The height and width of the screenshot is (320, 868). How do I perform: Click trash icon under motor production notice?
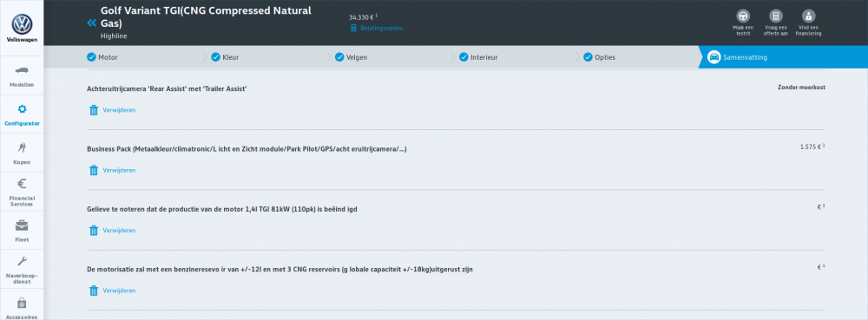(x=94, y=231)
